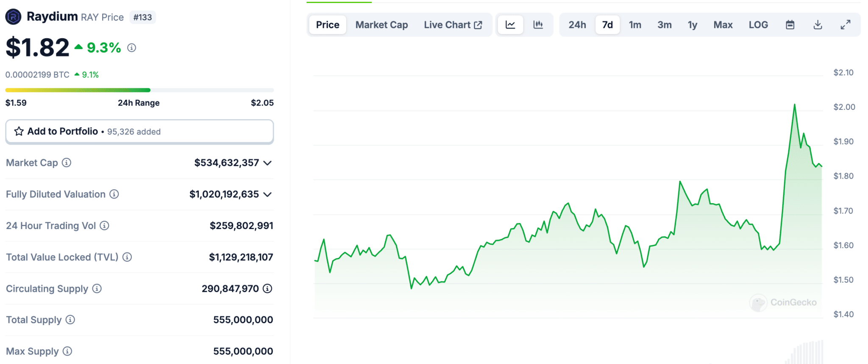Switch to line chart view icon
The image size is (868, 364).
point(510,25)
